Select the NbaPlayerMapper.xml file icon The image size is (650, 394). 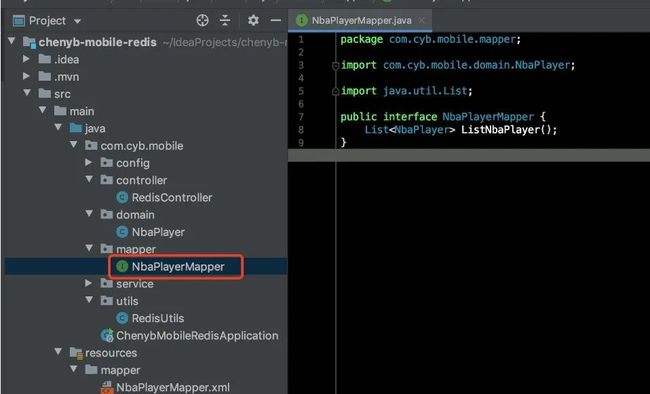[107, 387]
